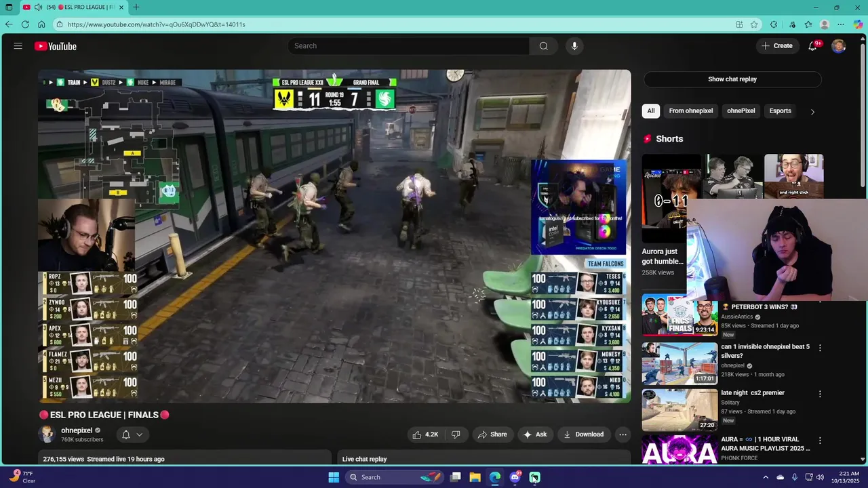The image size is (868, 488).
Task: Open YouTube notifications bell
Action: click(812, 46)
